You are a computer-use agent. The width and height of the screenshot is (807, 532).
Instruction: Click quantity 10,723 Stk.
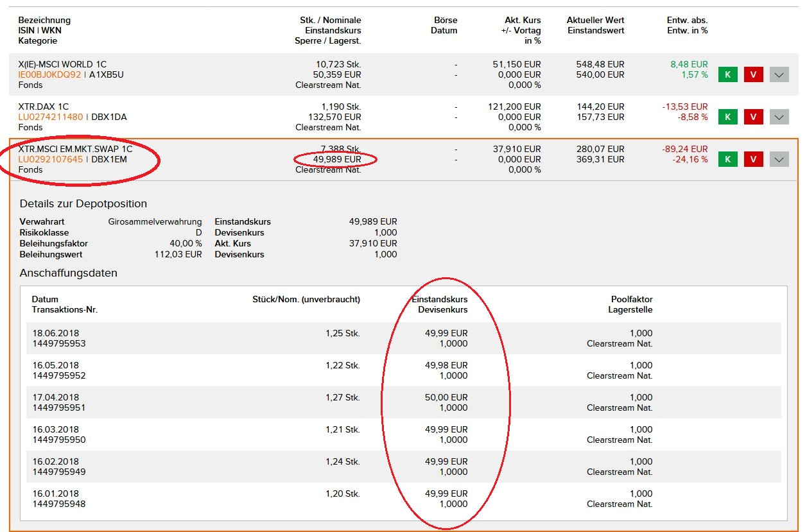[338, 64]
